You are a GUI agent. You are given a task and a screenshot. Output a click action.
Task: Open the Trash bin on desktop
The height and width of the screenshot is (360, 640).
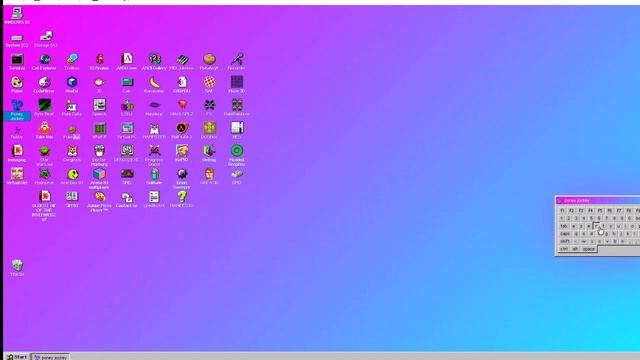point(17,268)
